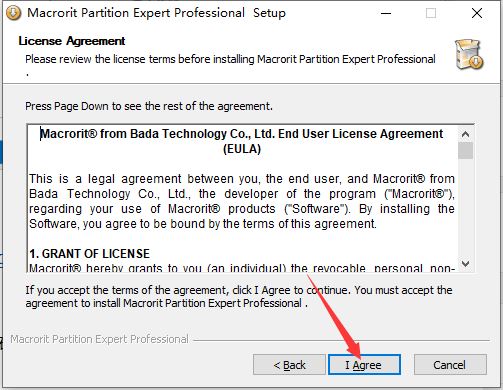Image resolution: width=503 pixels, height=390 pixels.
Task: Click the "Press Page Down" instruction text
Action: click(x=149, y=106)
